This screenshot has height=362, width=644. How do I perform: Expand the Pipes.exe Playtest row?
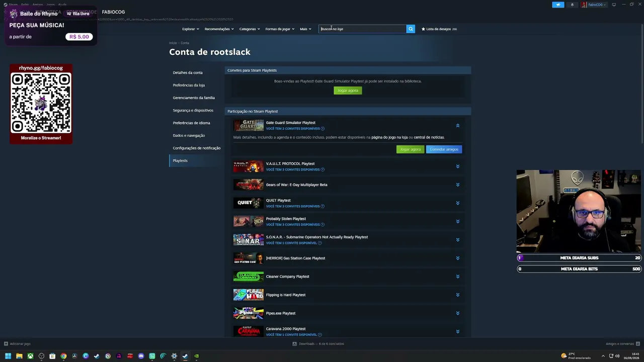(457, 313)
